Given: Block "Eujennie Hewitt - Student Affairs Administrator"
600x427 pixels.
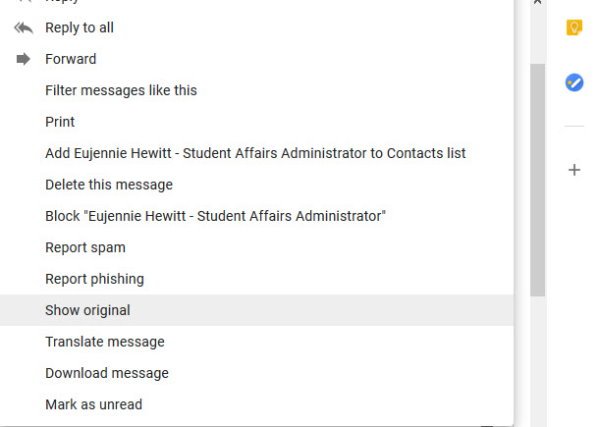Looking at the screenshot, I should click(x=215, y=216).
